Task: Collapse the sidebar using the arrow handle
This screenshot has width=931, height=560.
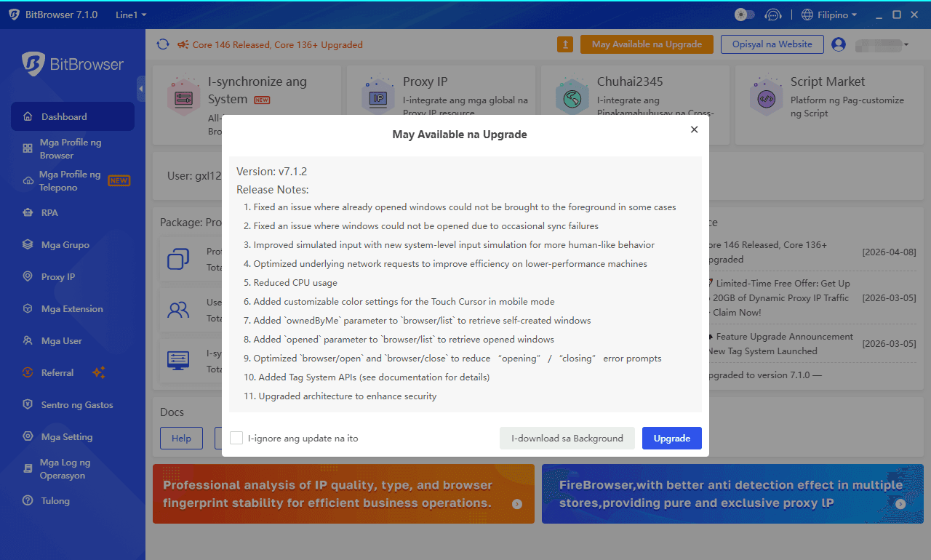Action: (140, 89)
